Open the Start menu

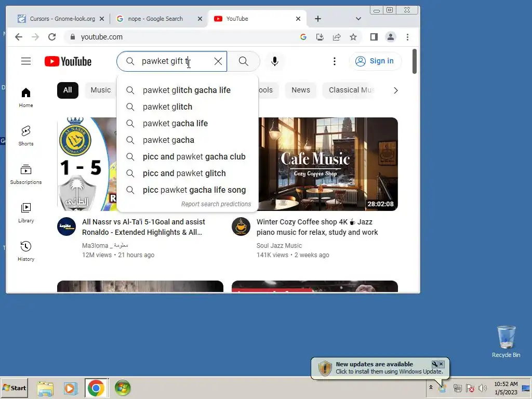14,388
